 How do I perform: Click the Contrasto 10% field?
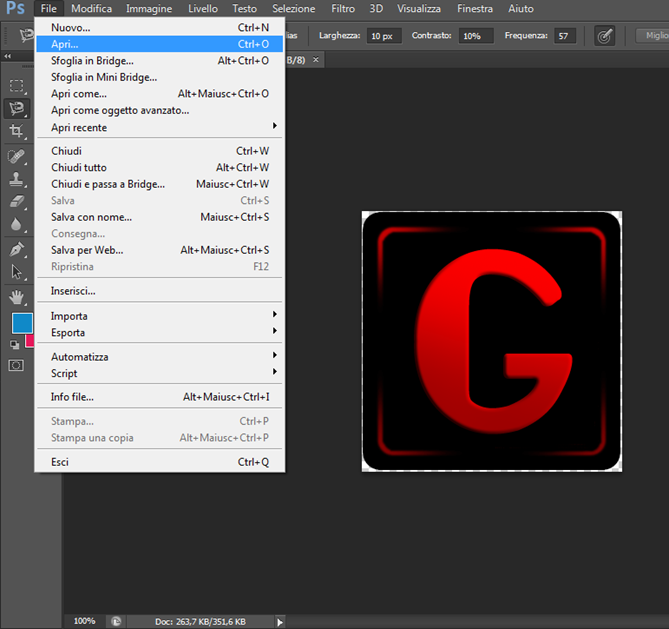(x=476, y=36)
